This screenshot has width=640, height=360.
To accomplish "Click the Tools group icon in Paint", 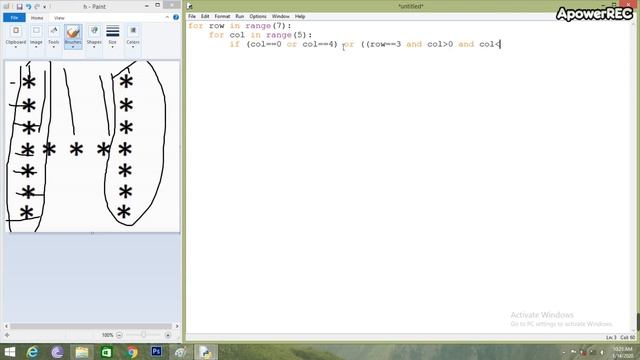I will tap(53, 31).
